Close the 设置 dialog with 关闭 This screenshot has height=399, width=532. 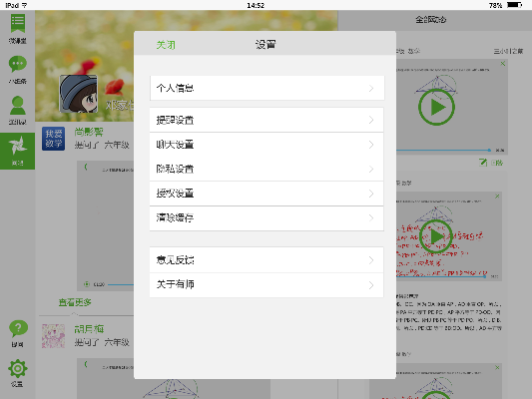point(166,45)
